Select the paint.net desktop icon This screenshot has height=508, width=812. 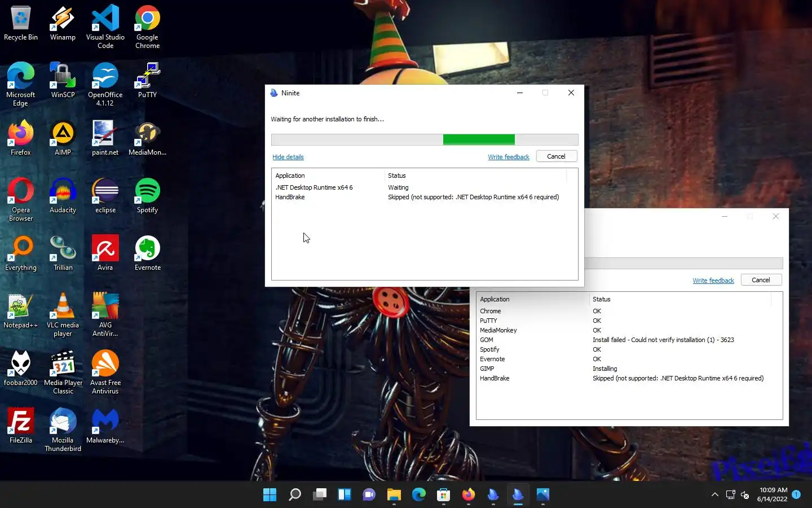point(105,138)
